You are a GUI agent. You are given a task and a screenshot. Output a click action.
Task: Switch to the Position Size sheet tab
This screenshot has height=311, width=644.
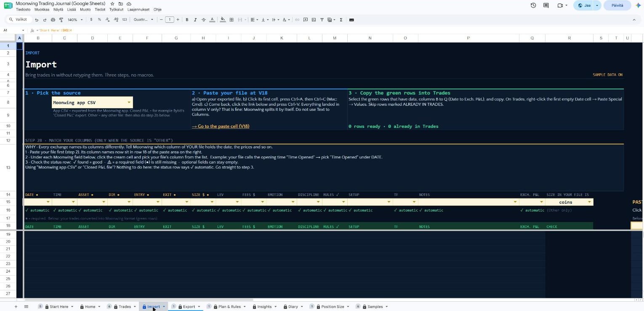coord(333,306)
